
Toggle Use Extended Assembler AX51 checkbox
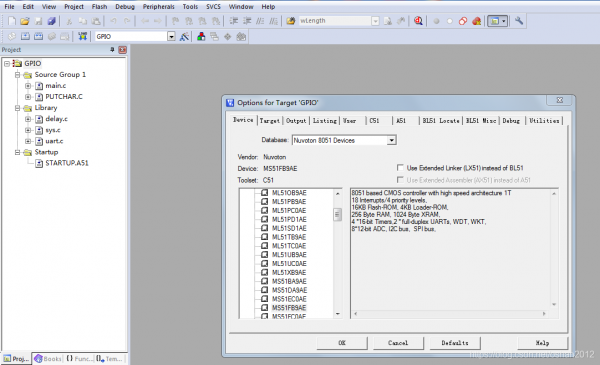[400, 179]
